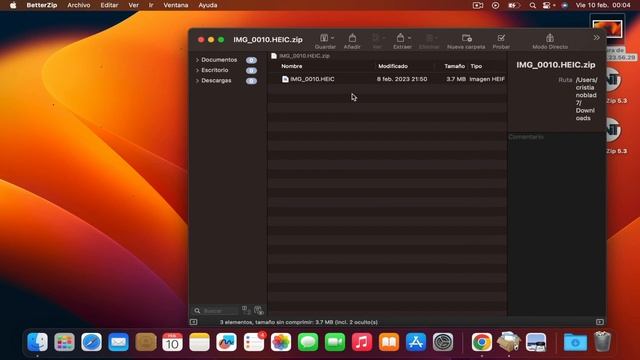The image size is (640, 360).
Task: Click the Imagen HEIF type cell
Action: click(x=487, y=79)
